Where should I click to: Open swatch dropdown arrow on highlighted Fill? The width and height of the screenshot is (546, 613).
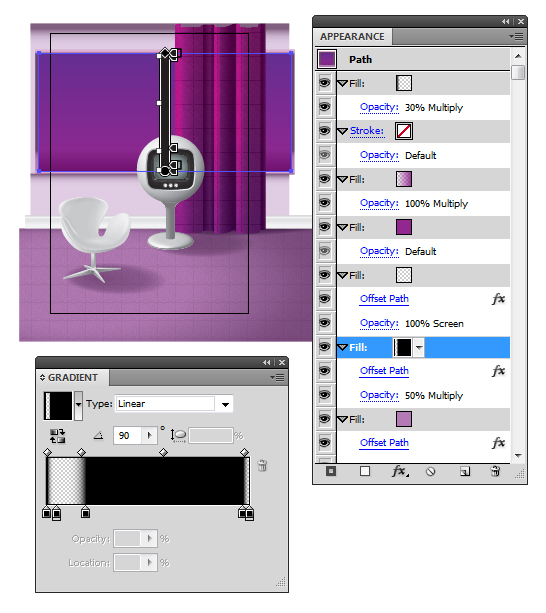pyautogui.click(x=419, y=347)
